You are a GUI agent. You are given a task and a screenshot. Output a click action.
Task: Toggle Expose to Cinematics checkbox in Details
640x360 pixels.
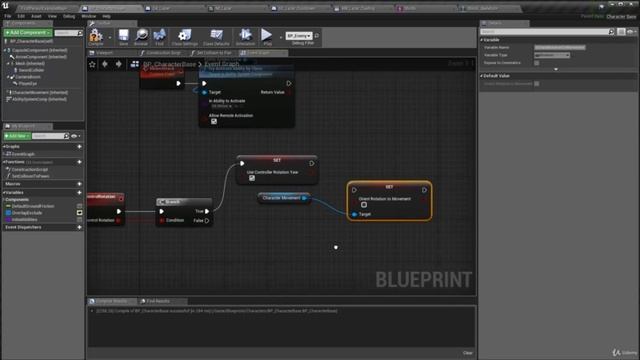[537, 63]
